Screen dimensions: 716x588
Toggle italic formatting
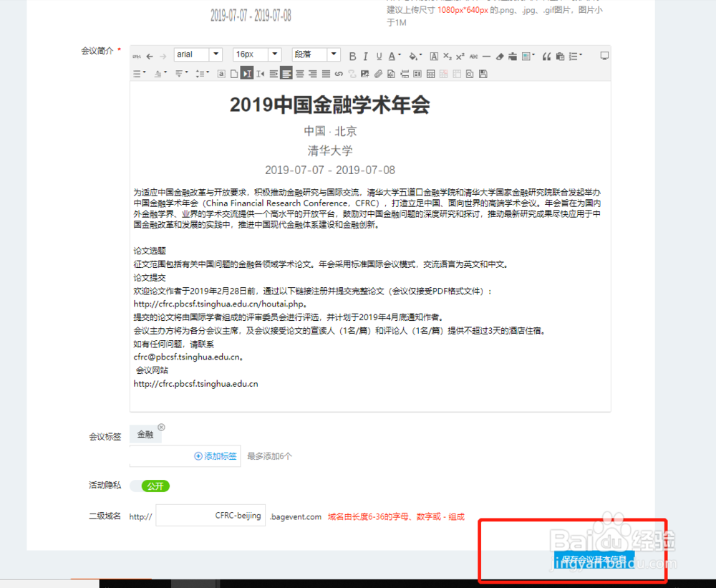(x=365, y=56)
